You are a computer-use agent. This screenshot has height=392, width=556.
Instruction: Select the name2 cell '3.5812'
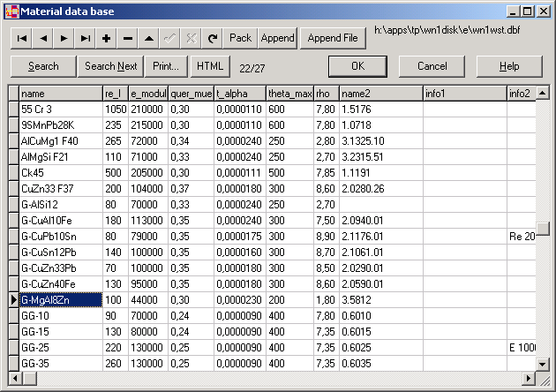[381, 300]
